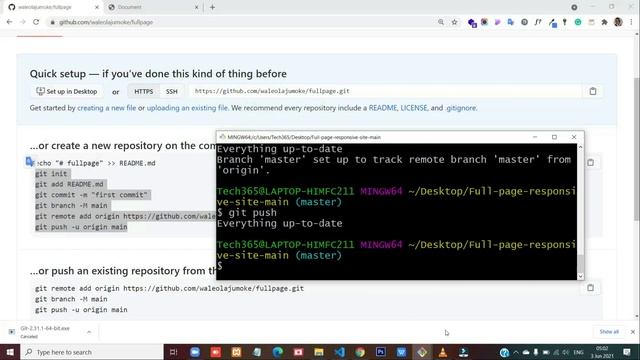The image size is (640, 360).
Task: Click the zoom magnifier icon in address bar
Action: (x=441, y=22)
